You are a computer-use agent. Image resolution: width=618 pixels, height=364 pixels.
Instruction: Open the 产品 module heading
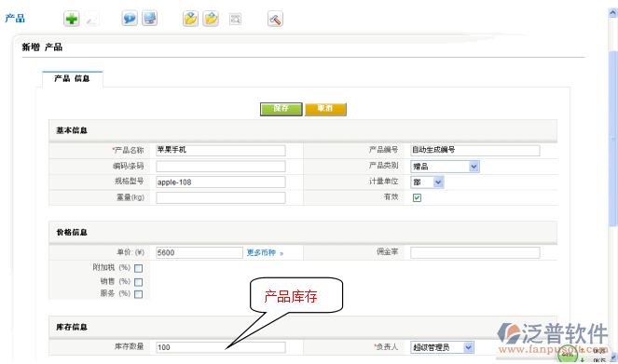tap(15, 18)
